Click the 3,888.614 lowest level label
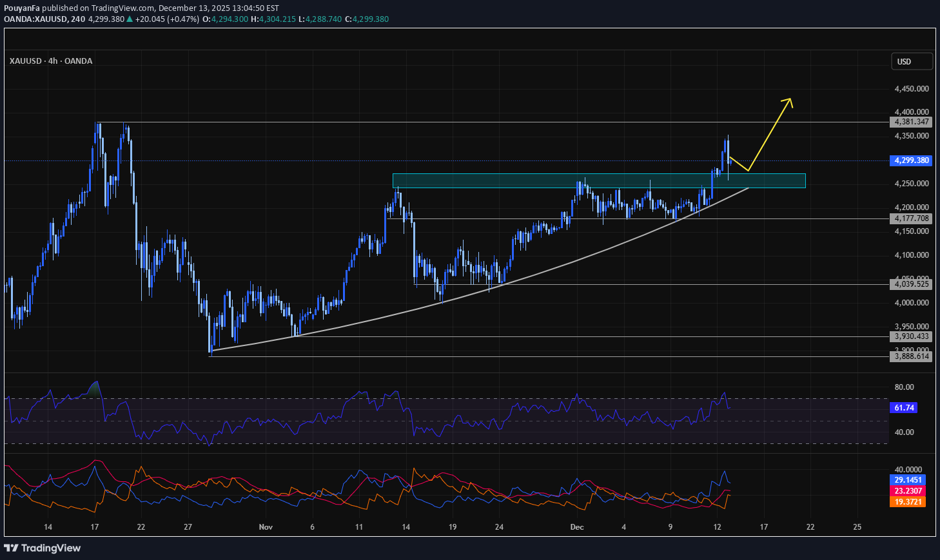Image resolution: width=940 pixels, height=560 pixels. pyautogui.click(x=912, y=356)
